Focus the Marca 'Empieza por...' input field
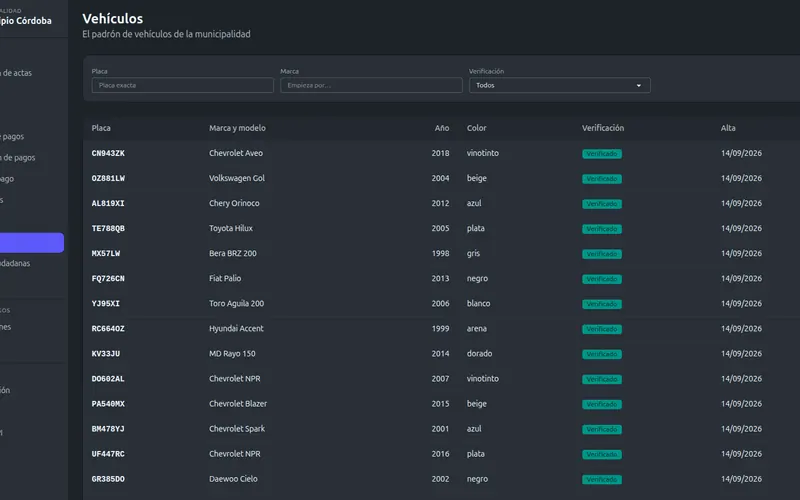800x500 pixels. (371, 85)
